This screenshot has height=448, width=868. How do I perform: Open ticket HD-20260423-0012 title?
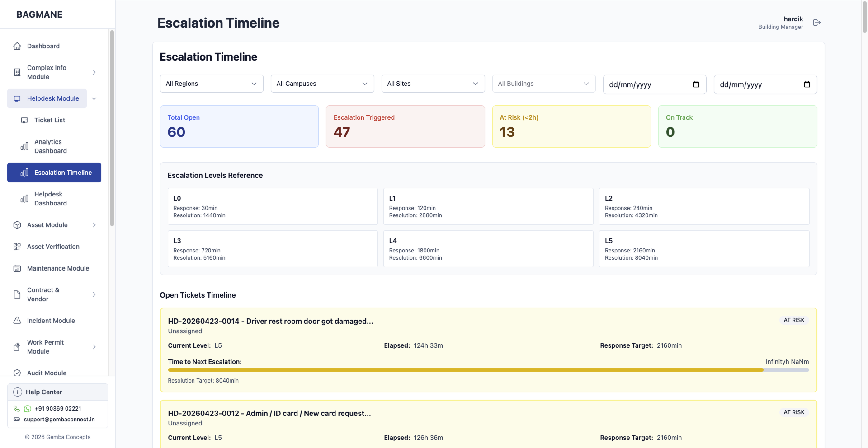pos(269,413)
